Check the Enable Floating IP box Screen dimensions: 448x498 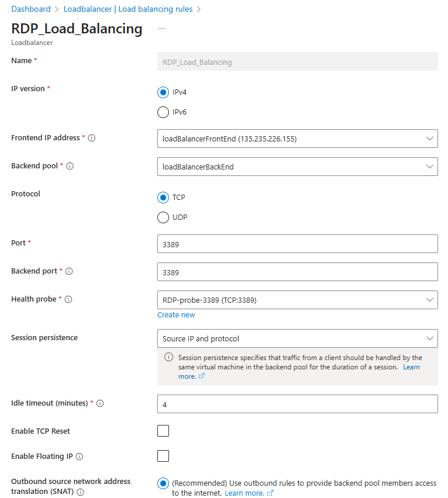(163, 456)
